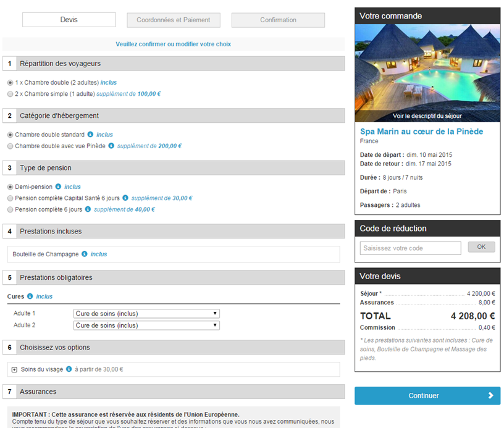Select Pension complète 6 jours radio button
The width and height of the screenshot is (504, 428).
click(x=10, y=209)
